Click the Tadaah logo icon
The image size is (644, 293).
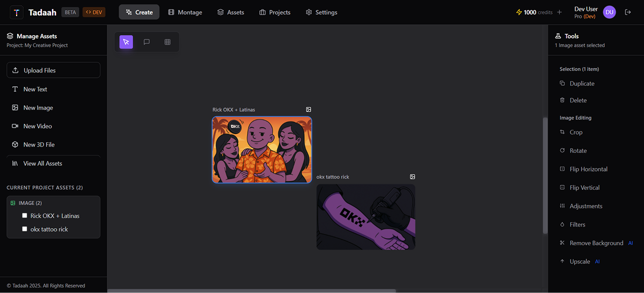(17, 12)
